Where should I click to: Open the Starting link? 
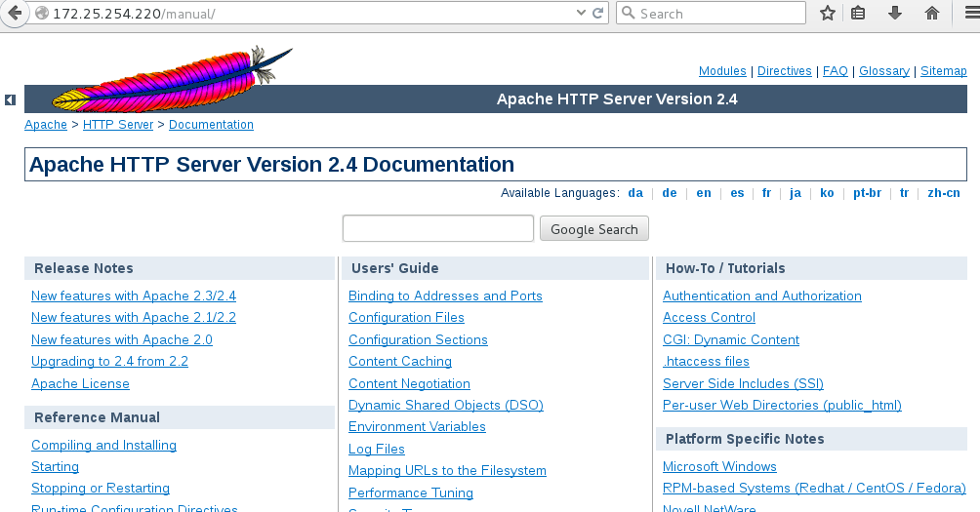click(55, 467)
